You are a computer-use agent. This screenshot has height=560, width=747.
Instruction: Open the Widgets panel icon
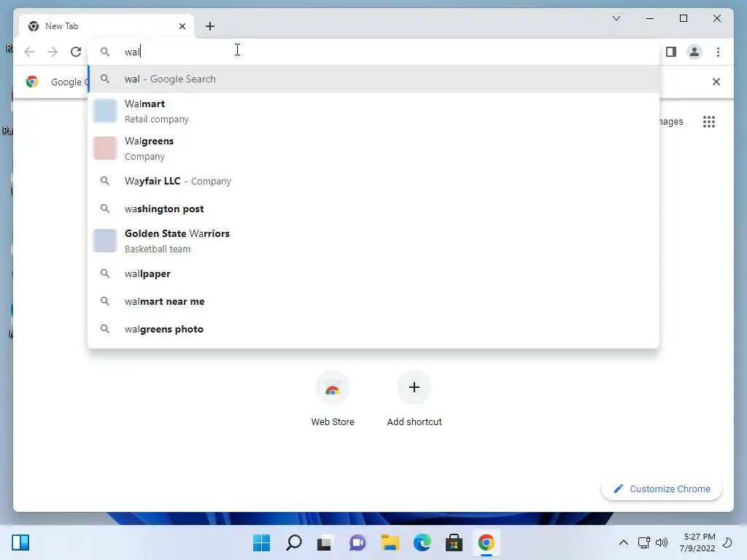(20, 542)
